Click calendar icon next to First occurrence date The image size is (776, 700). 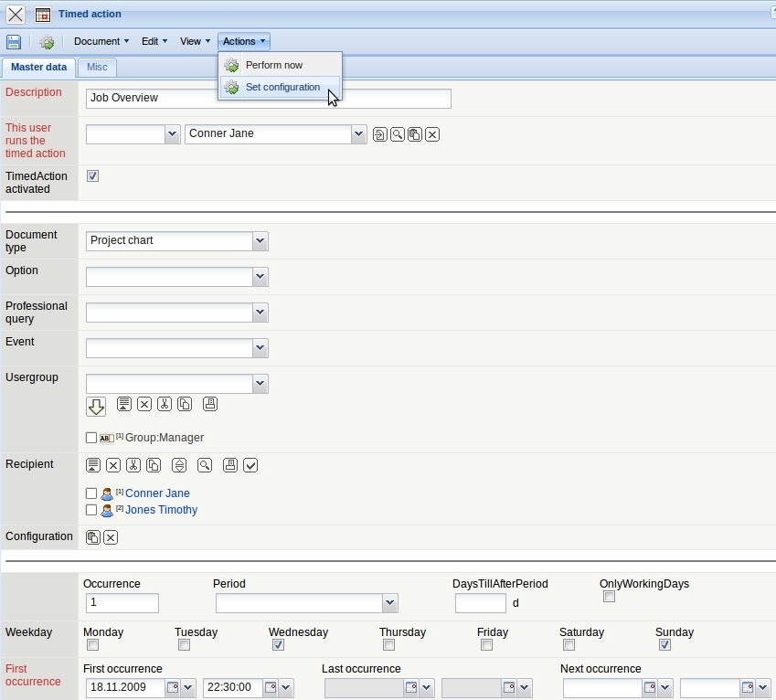[x=173, y=687]
